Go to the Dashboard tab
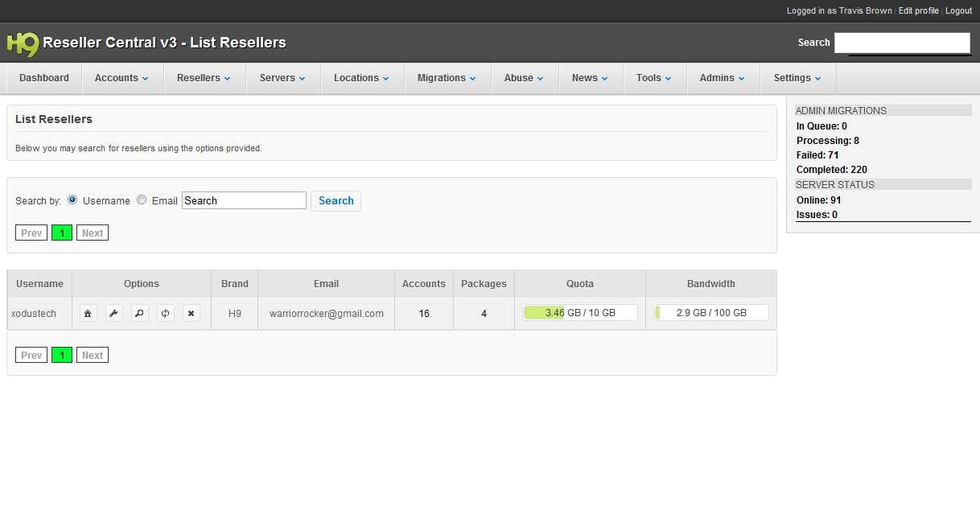This screenshot has width=980, height=527. [44, 78]
